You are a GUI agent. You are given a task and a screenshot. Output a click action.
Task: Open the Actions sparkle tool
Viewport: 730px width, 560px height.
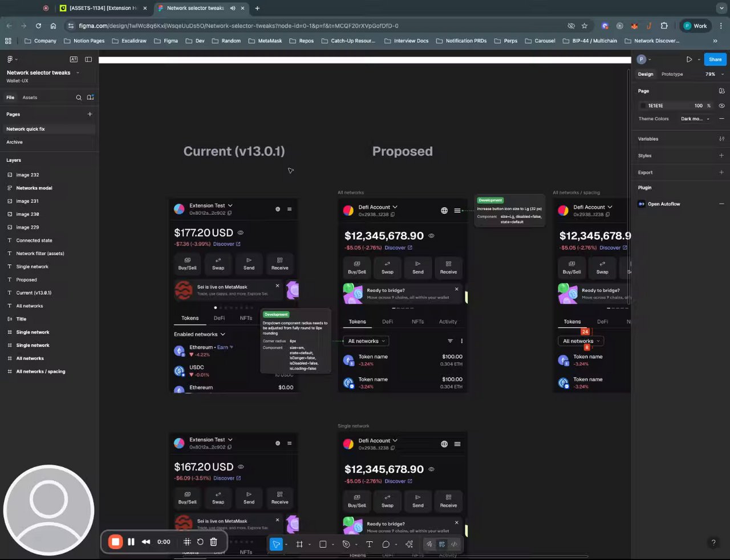click(409, 544)
